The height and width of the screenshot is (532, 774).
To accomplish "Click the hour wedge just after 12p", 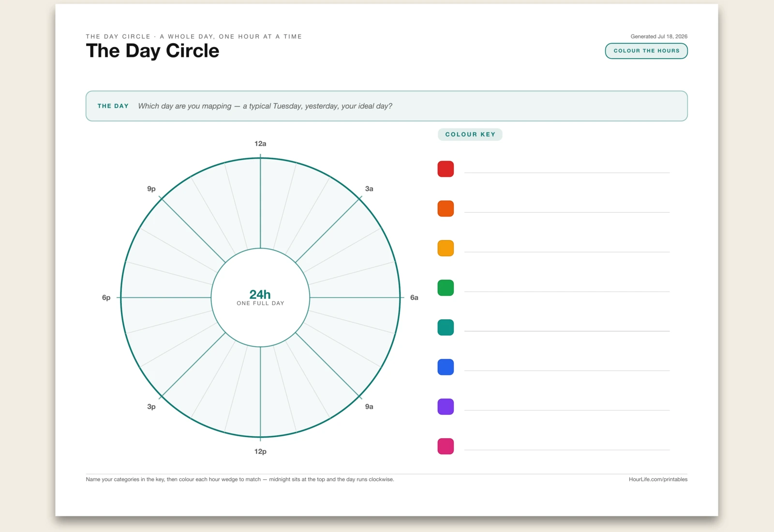I will pyautogui.click(x=248, y=391).
